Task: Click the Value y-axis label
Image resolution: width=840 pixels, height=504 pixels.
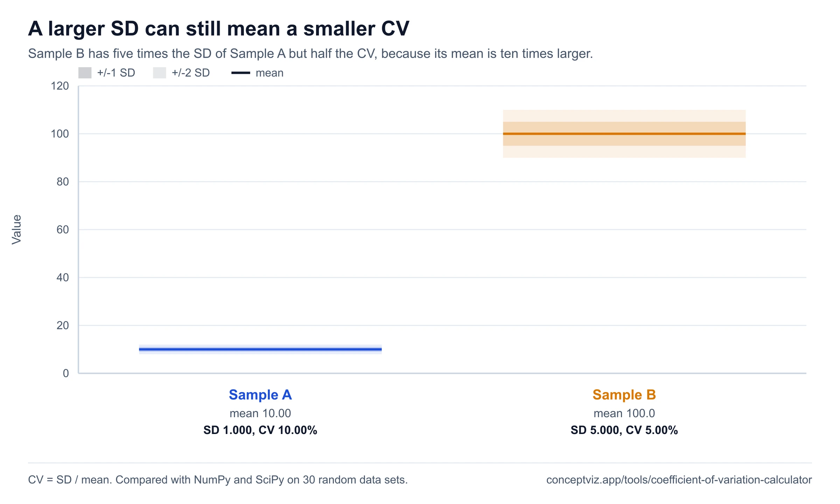Action: [16, 230]
